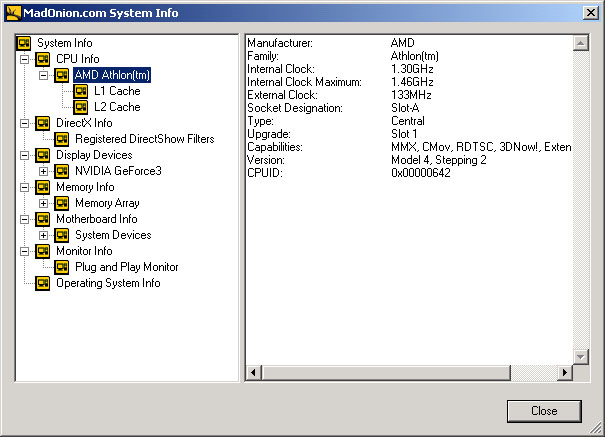Select the DirectX Info tree label
Viewport: 605px width, 437px height.
(x=84, y=123)
